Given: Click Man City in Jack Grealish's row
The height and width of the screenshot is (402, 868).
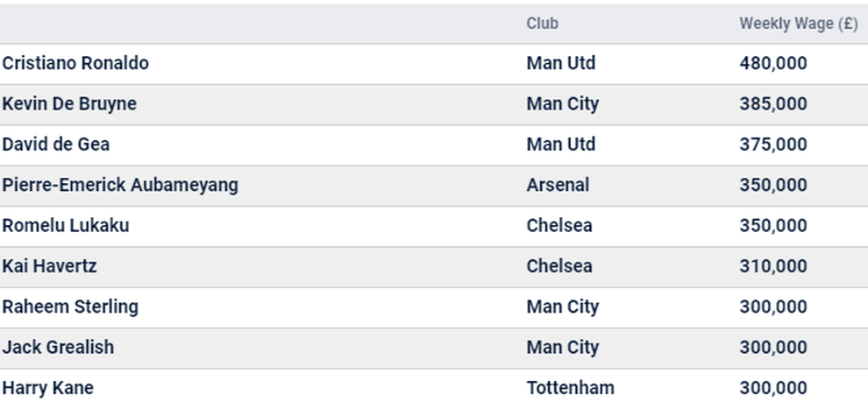Looking at the screenshot, I should click(x=562, y=347).
